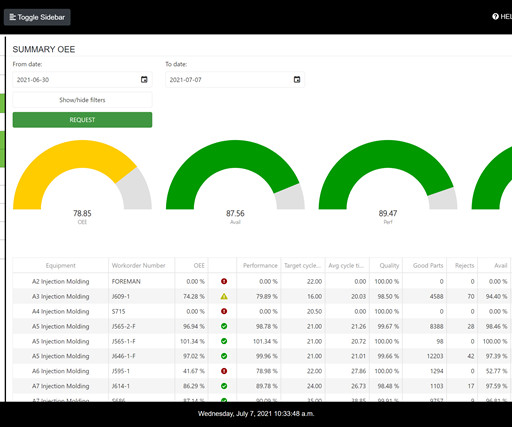The image size is (512, 427).
Task: Click green check icon in J565-1-F row
Action: (224, 341)
